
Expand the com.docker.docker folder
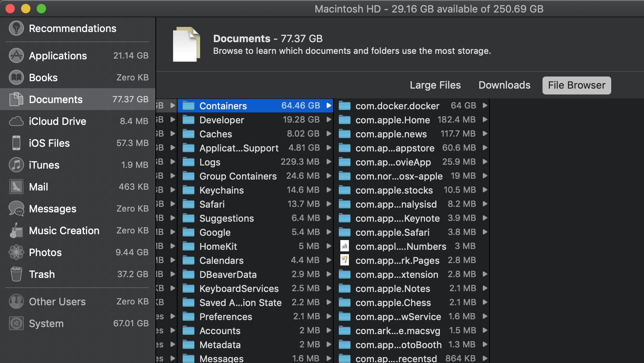point(485,105)
